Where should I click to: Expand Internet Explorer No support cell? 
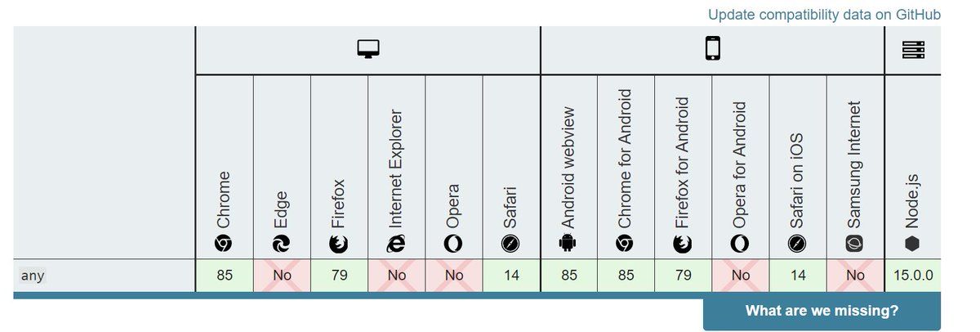396,276
